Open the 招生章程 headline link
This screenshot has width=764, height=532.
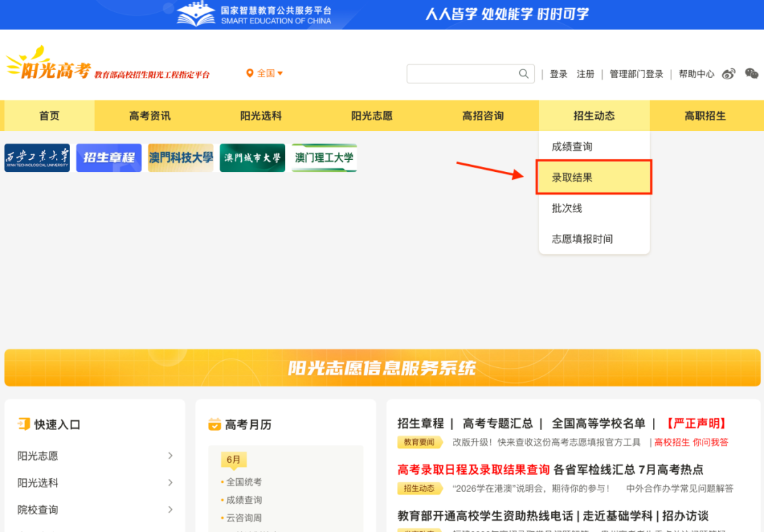[x=420, y=423]
